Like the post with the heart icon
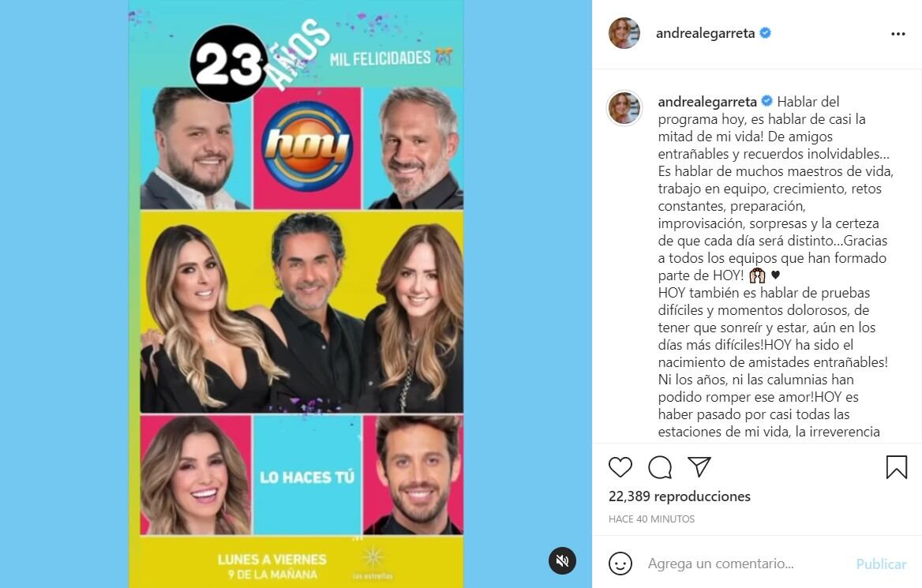The width and height of the screenshot is (922, 588). [620, 467]
